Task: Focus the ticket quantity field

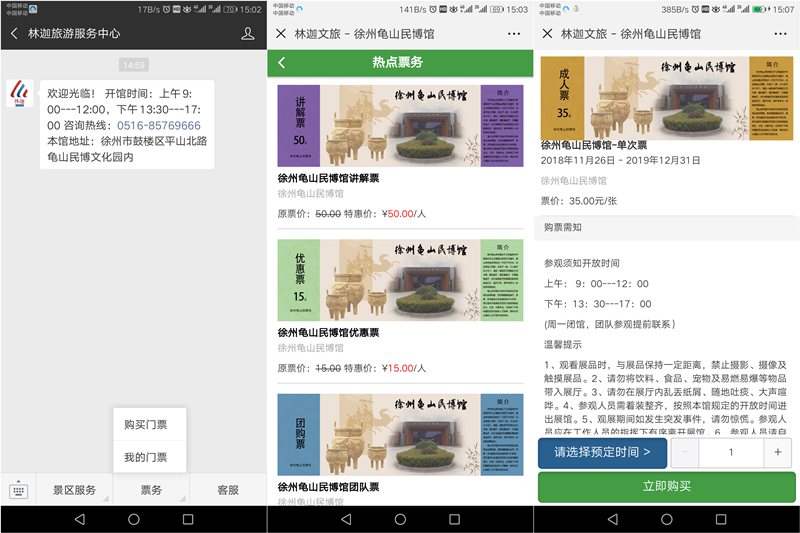Action: coord(731,452)
